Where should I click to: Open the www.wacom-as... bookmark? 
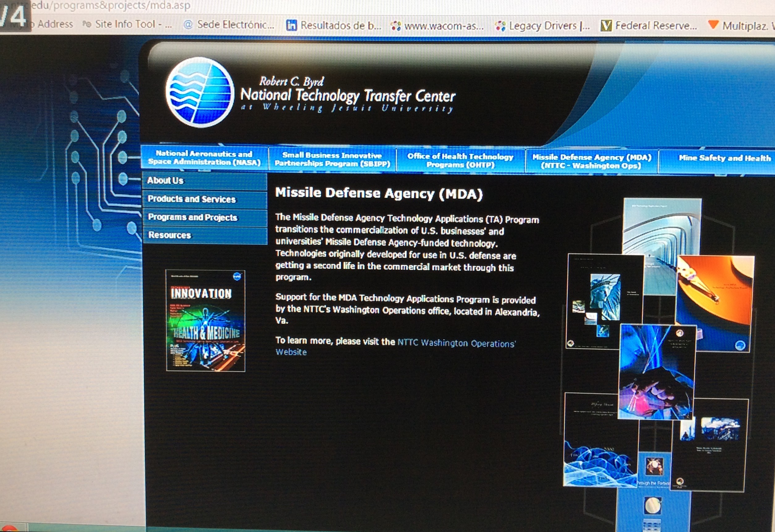[x=437, y=26]
